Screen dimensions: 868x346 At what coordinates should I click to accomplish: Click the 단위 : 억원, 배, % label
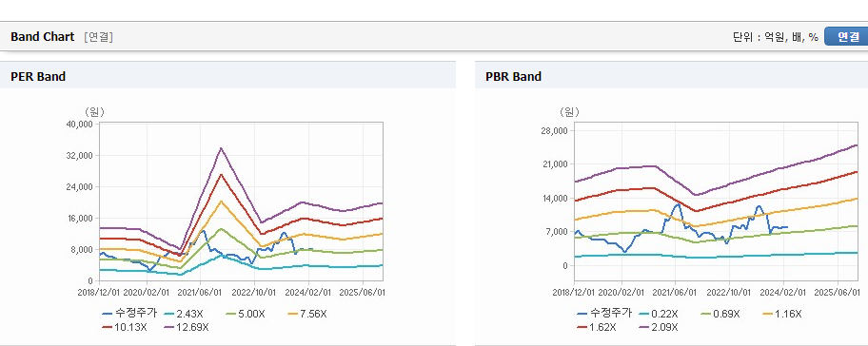tap(775, 37)
